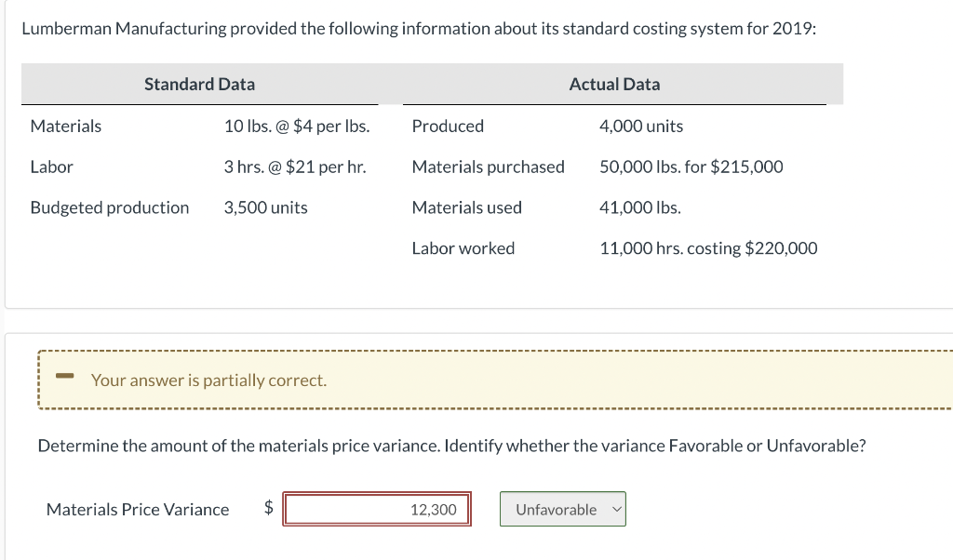Click the 'Labor worked' row label
The height and width of the screenshot is (560, 953).
(463, 247)
